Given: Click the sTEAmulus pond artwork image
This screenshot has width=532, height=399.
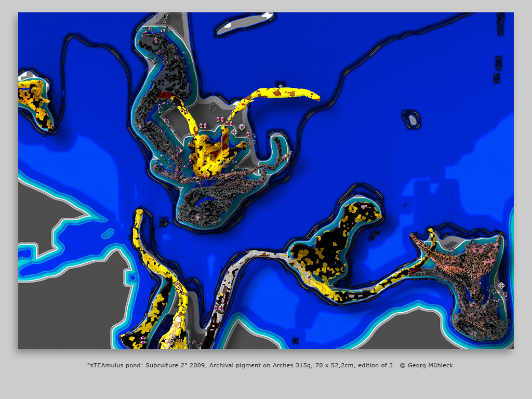Looking at the screenshot, I should (x=265, y=180).
